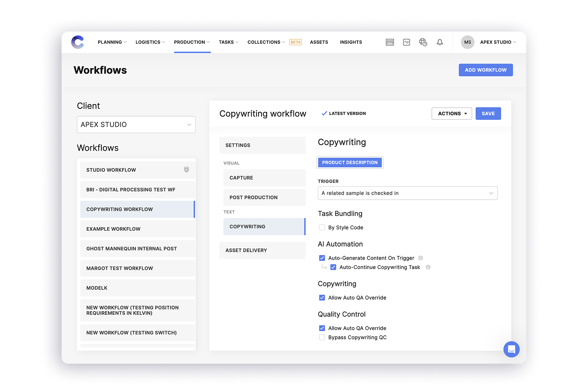Open the Collections menu

point(266,42)
